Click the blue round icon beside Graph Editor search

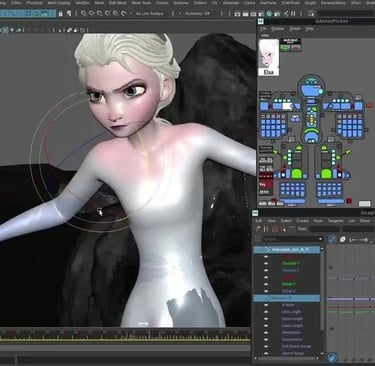(x=332, y=239)
